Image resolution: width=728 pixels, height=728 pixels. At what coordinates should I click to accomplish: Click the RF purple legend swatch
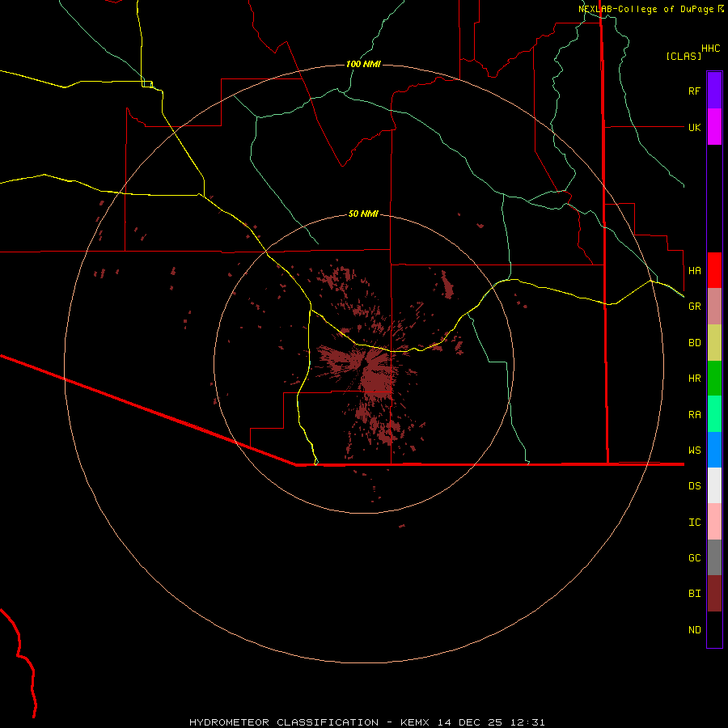[714, 91]
